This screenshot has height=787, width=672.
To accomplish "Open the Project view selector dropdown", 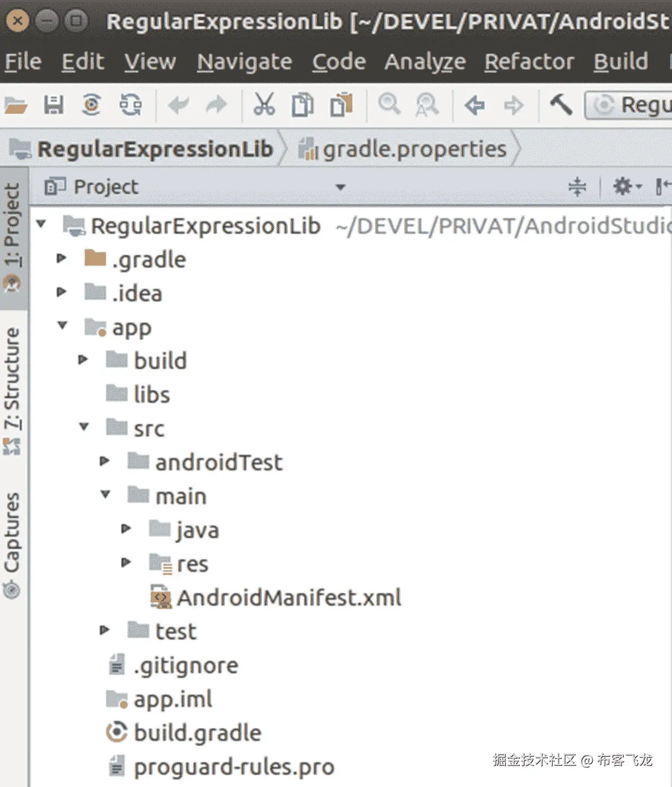I will pos(340,187).
